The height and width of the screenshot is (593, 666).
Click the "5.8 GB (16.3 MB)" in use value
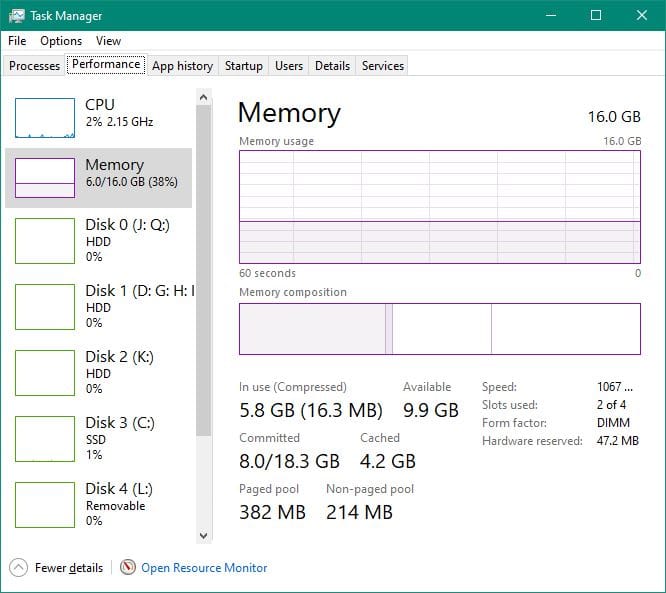(311, 410)
